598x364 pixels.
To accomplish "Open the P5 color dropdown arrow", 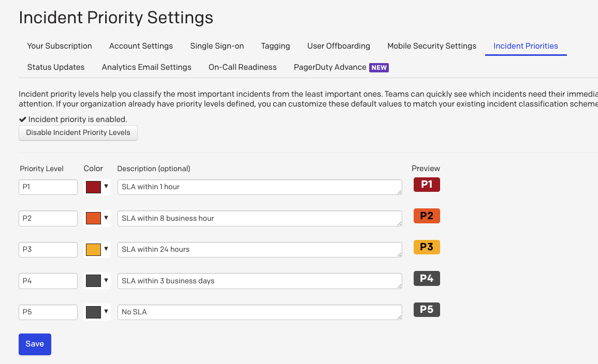I will (106, 312).
